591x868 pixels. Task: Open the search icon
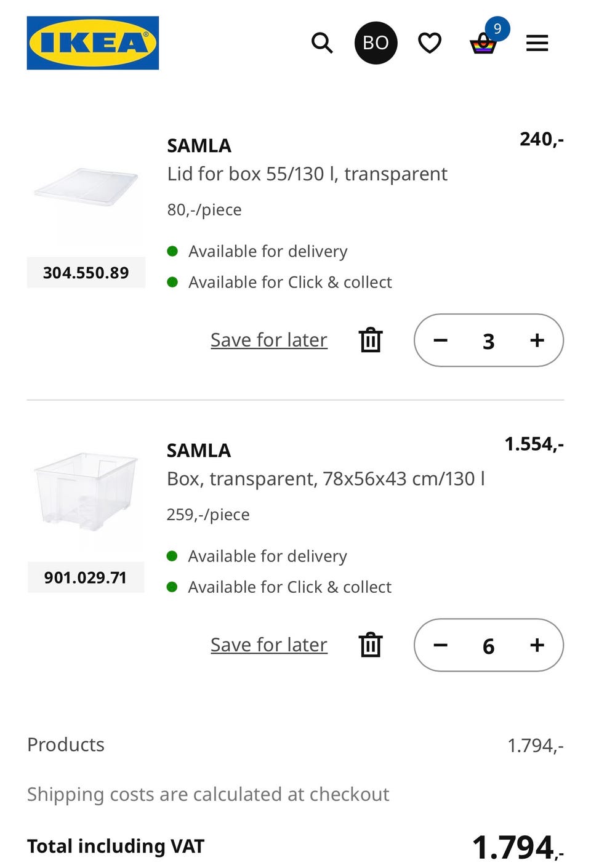coord(321,43)
